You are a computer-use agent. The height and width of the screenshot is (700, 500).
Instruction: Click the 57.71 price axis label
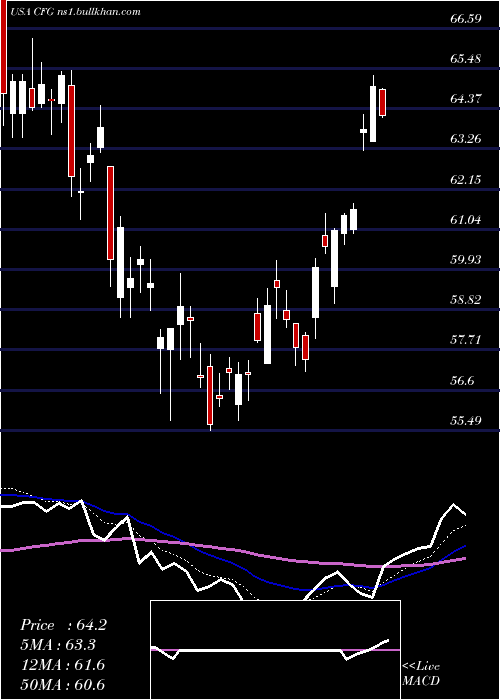[466, 340]
